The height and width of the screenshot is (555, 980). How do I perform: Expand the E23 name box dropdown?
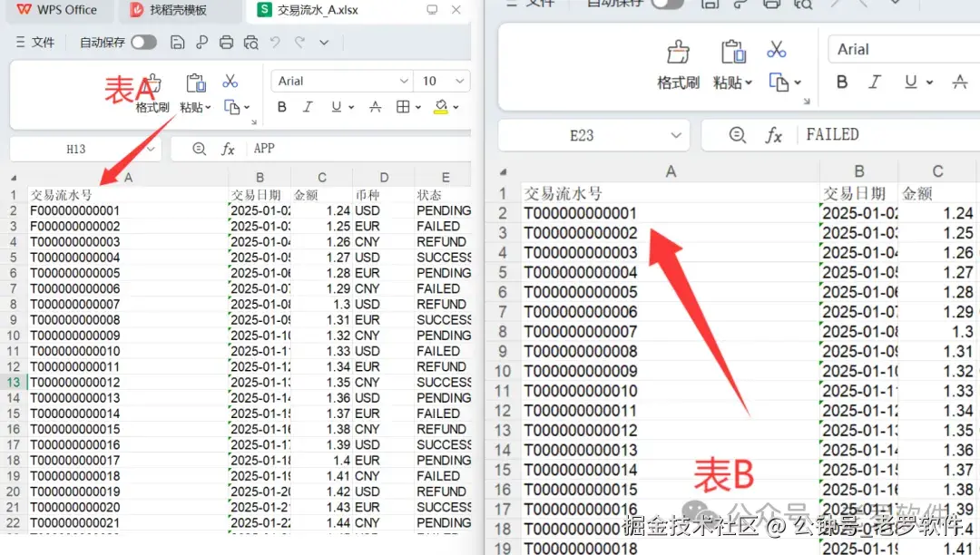676,135
